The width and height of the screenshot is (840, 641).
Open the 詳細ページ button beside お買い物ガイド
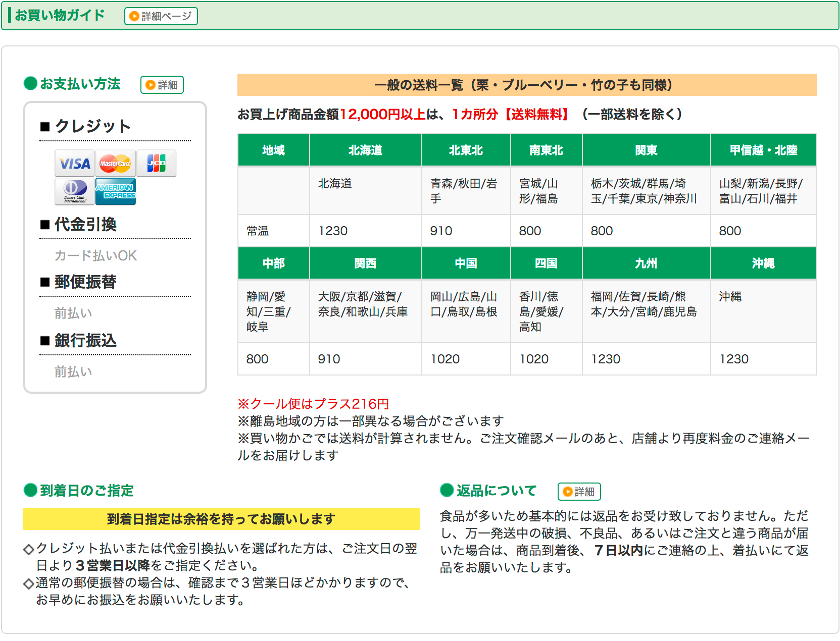point(161,16)
